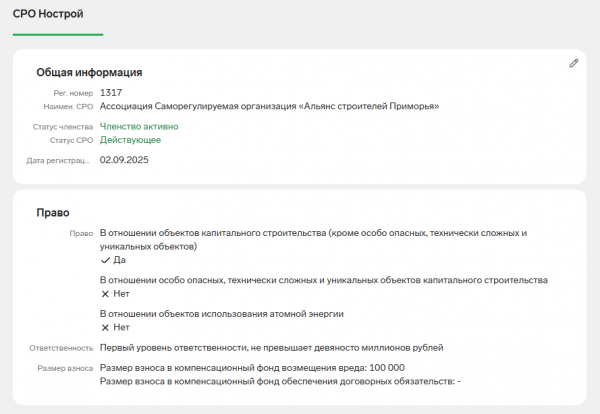Click the возмещения вреда 100 000 line
Image resolution: width=600 pixels, height=414 pixels.
[252, 368]
